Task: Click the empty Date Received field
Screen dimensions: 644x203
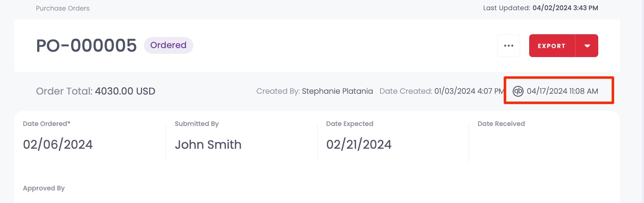Action: (543, 144)
